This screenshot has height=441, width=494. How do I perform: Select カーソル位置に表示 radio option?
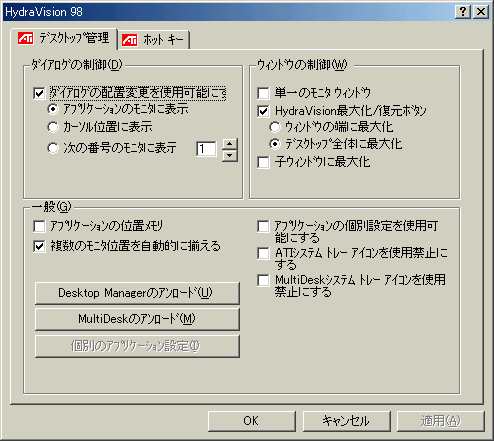(x=53, y=127)
